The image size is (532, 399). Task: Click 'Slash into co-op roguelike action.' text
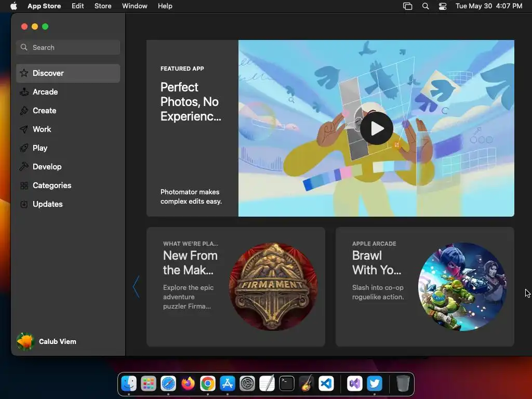click(x=378, y=292)
